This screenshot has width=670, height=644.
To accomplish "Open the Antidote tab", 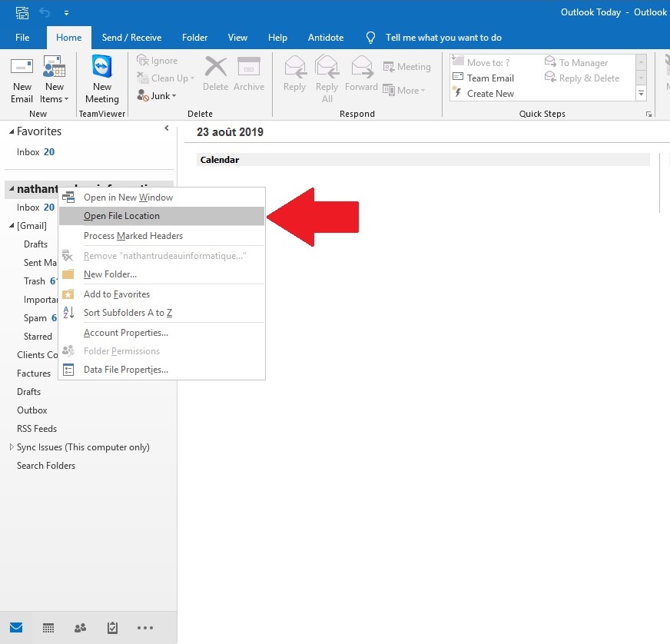I will coord(326,38).
